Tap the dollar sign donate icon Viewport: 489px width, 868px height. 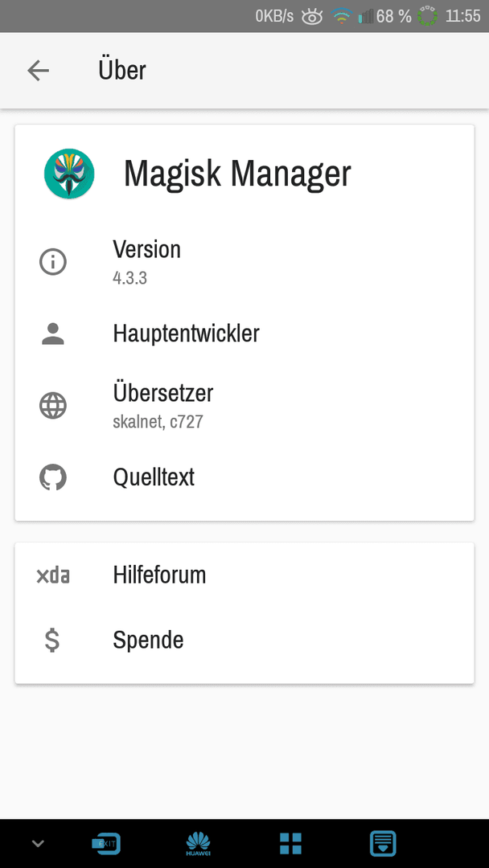click(x=52, y=640)
